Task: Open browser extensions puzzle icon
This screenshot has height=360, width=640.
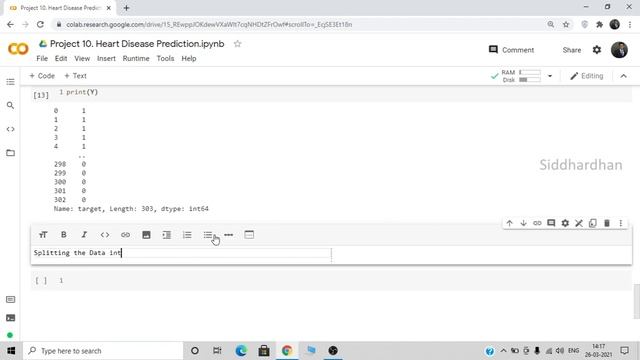Action: [x=599, y=24]
